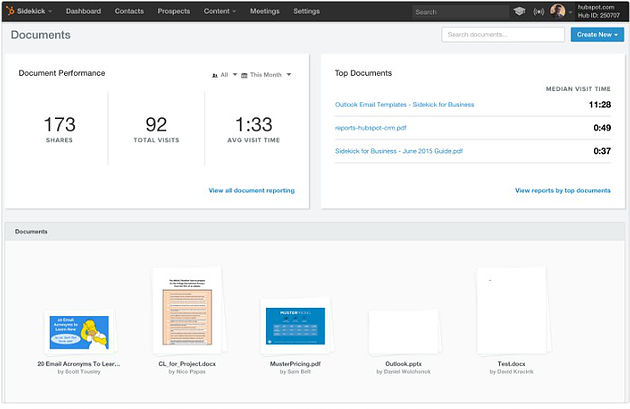Viewport: 630px width, 409px height.
Task: Open the Prospects nav item
Action: tap(174, 11)
